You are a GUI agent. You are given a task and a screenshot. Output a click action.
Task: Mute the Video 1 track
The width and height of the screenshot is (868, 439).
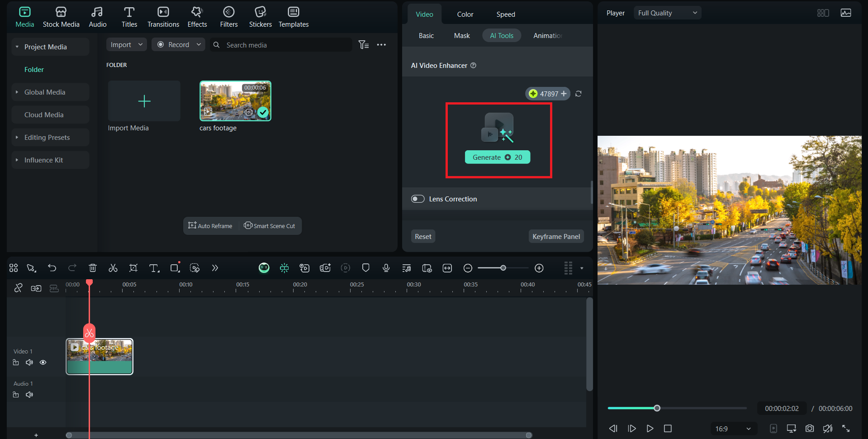(x=29, y=363)
